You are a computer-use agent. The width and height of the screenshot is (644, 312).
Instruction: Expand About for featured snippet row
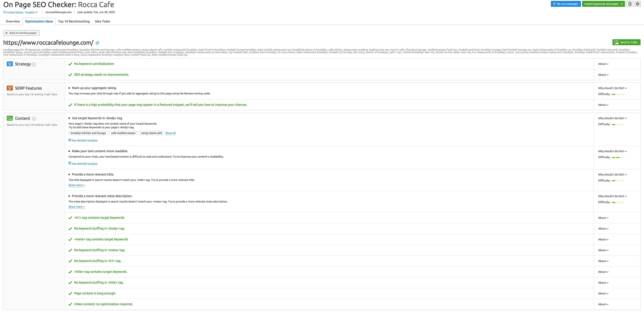603,105
